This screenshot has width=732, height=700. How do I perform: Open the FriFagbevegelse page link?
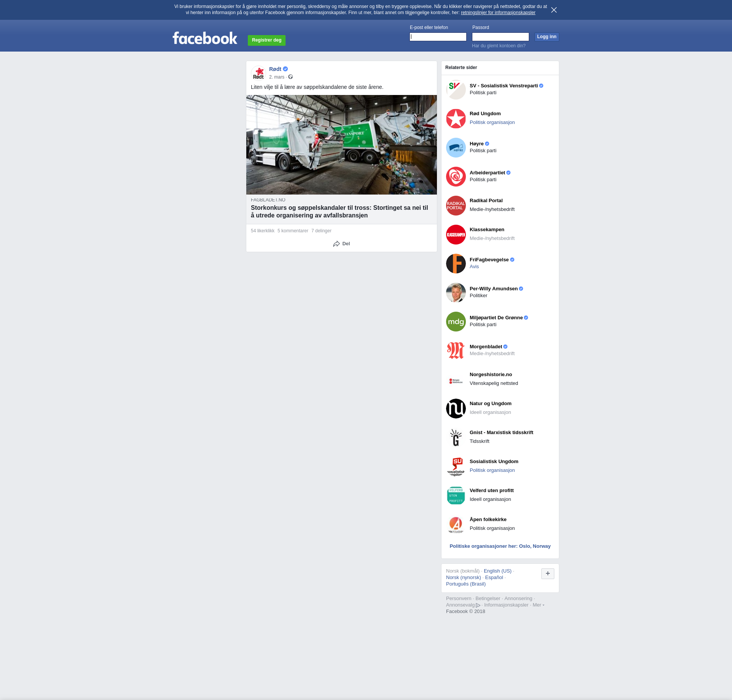coord(489,260)
